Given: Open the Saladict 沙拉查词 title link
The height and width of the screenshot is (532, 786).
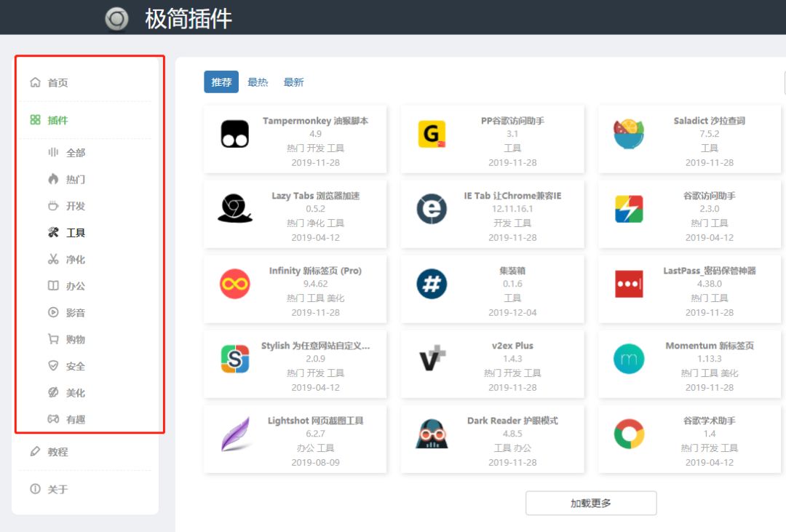Looking at the screenshot, I should [x=710, y=121].
